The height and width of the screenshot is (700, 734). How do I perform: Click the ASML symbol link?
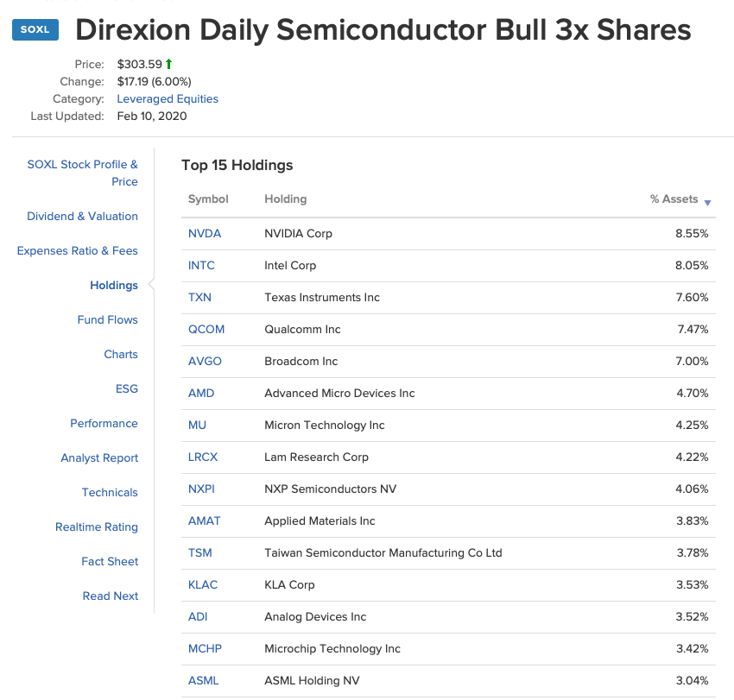[x=203, y=681]
